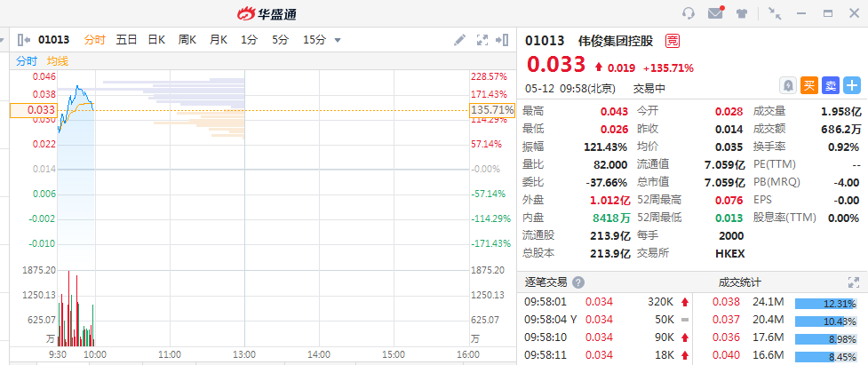Click the orange 买 buy button
Screen dimensions: 868x365
[809, 85]
